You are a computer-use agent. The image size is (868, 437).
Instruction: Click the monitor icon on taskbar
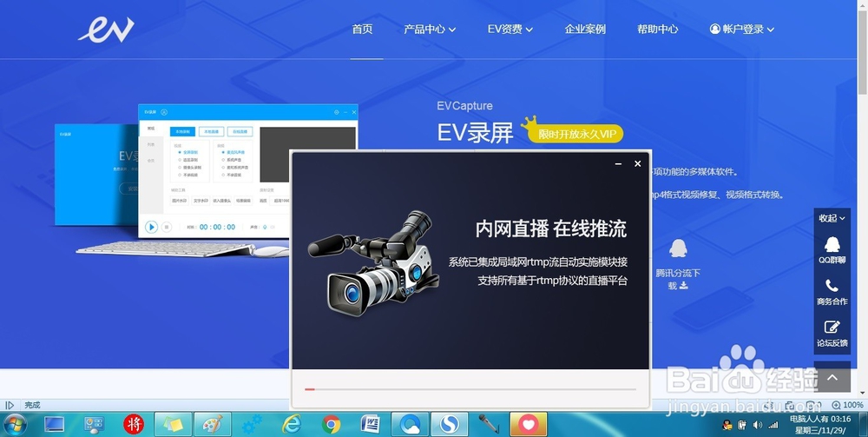[x=54, y=425]
